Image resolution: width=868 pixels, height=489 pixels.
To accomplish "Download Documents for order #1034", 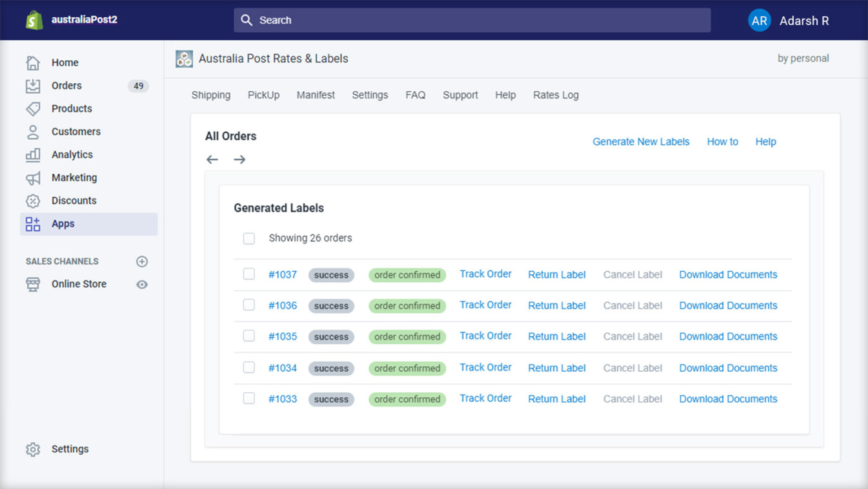I will (728, 368).
